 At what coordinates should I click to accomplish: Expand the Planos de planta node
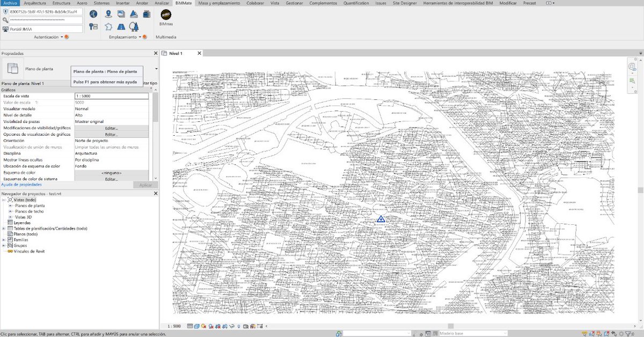click(11, 206)
